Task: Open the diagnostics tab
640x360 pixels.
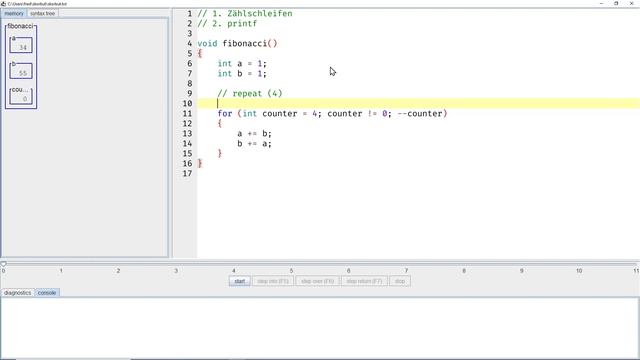Action: pos(18,293)
